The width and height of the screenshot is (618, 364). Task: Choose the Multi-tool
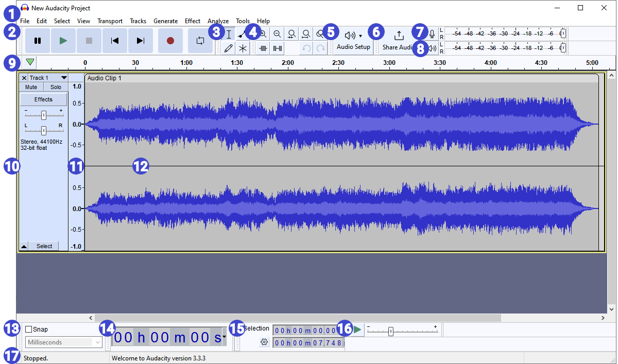point(242,48)
